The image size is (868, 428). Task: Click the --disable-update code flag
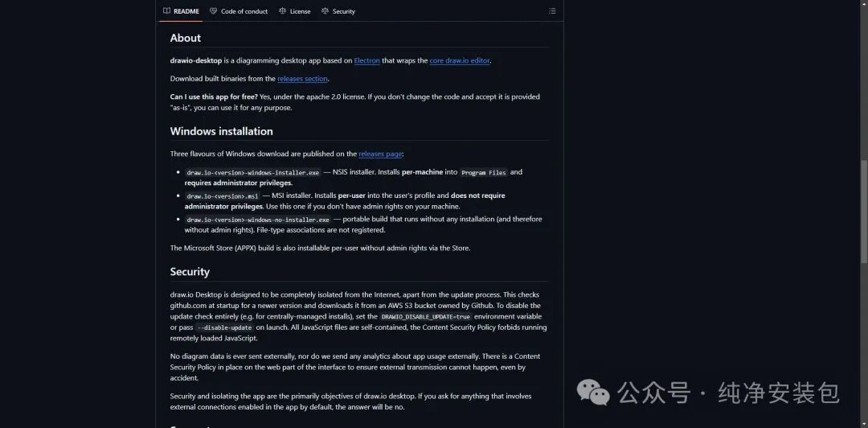225,327
